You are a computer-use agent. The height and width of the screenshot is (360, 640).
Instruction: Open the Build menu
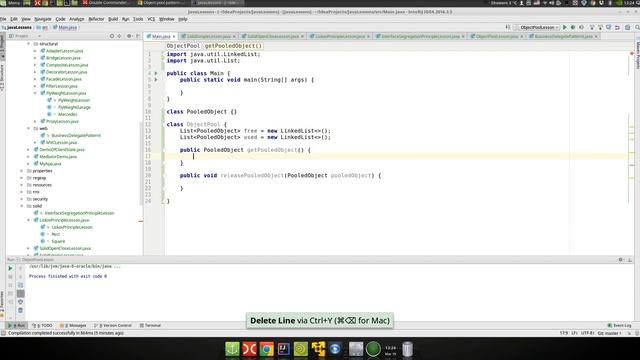pyautogui.click(x=113, y=19)
